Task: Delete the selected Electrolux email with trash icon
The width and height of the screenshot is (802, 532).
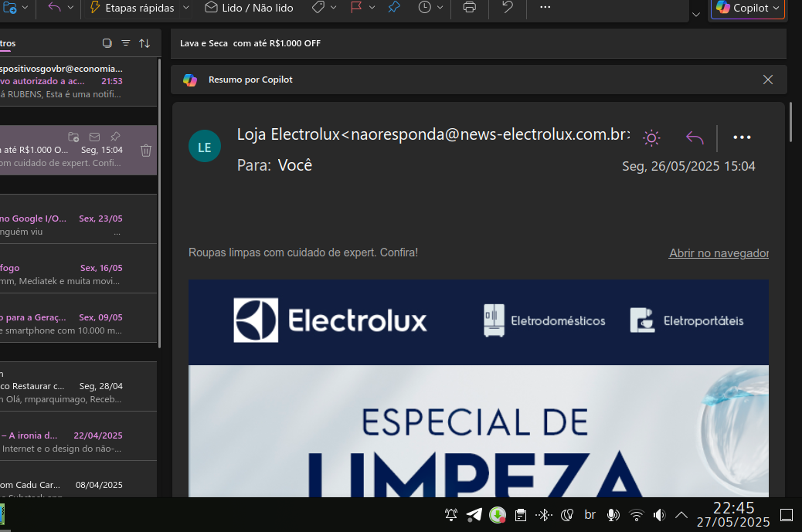Action: [146, 151]
